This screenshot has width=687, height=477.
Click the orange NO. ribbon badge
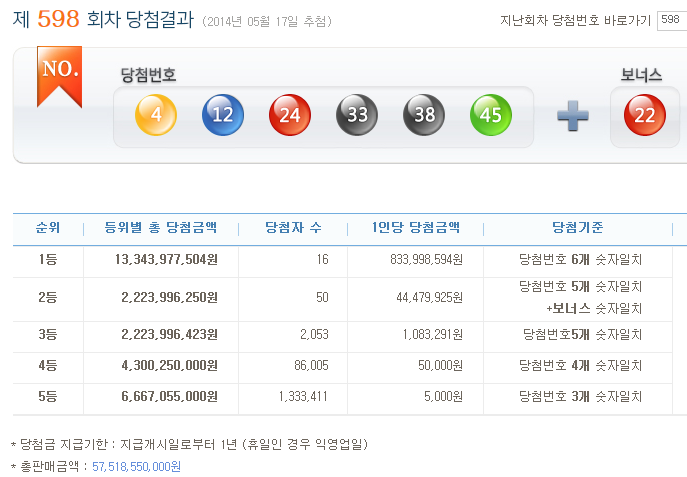pos(59,76)
